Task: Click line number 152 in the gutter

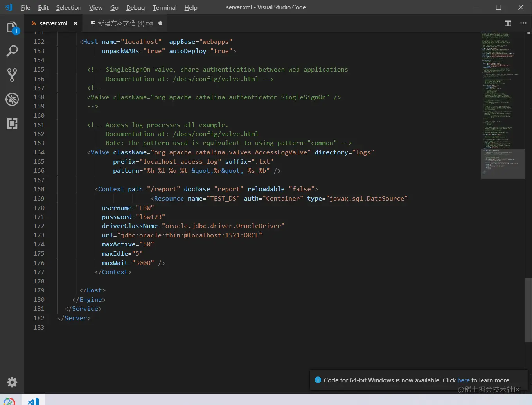Action: pyautogui.click(x=39, y=42)
